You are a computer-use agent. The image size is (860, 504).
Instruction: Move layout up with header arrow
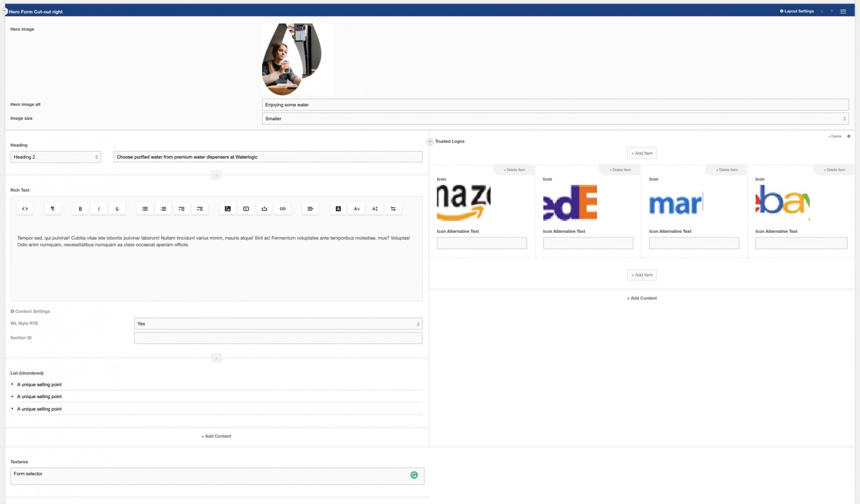[822, 11]
